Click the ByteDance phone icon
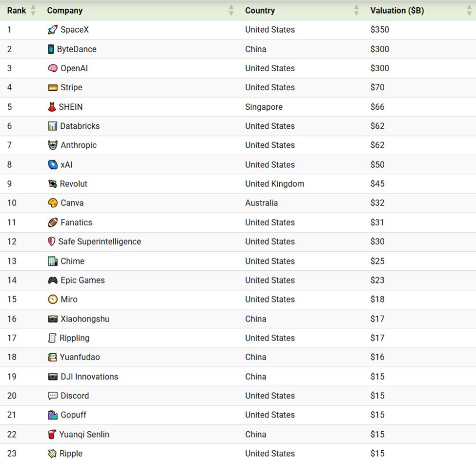 pos(51,49)
